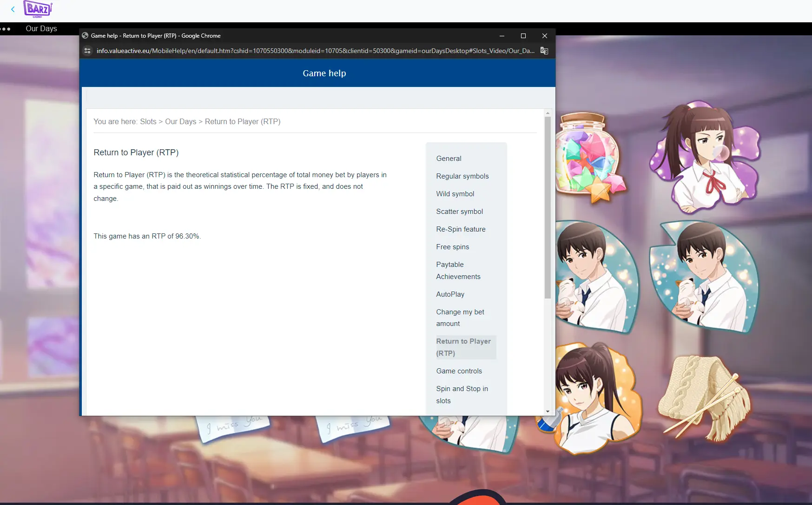This screenshot has height=505, width=812.
Task: Click the Return to Player (RTP) heading
Action: point(136,153)
